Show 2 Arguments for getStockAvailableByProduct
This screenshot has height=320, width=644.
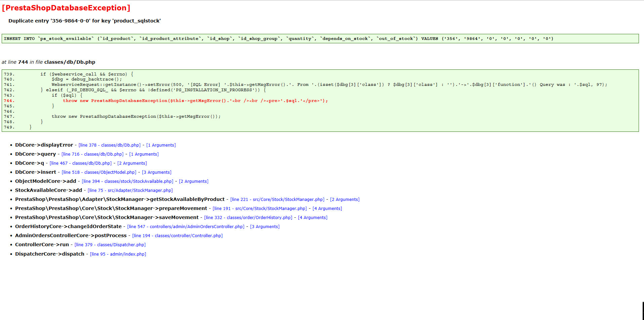(345, 200)
